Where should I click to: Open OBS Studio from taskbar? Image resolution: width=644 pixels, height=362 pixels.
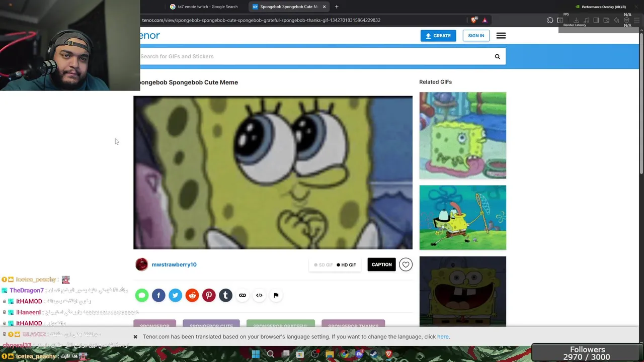pyautogui.click(x=315, y=354)
